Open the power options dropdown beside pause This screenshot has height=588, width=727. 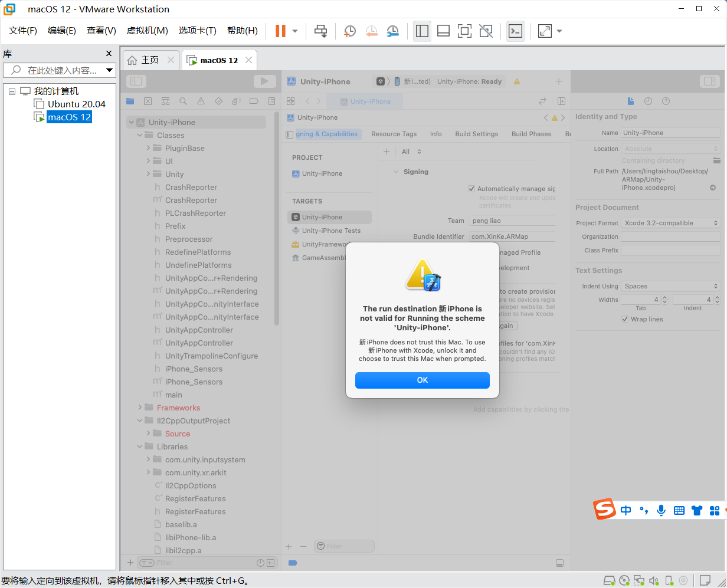(x=295, y=31)
